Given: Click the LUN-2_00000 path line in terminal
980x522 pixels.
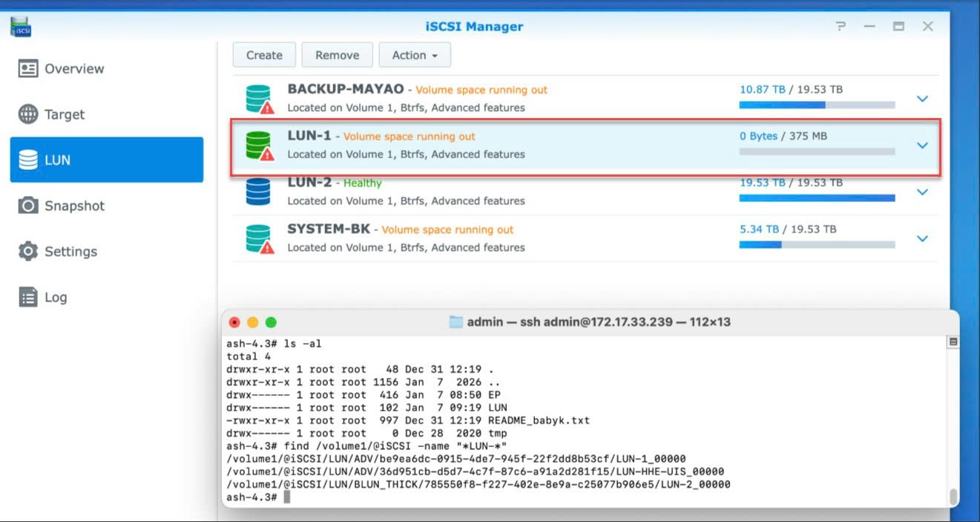Looking at the screenshot, I should coord(479,484).
